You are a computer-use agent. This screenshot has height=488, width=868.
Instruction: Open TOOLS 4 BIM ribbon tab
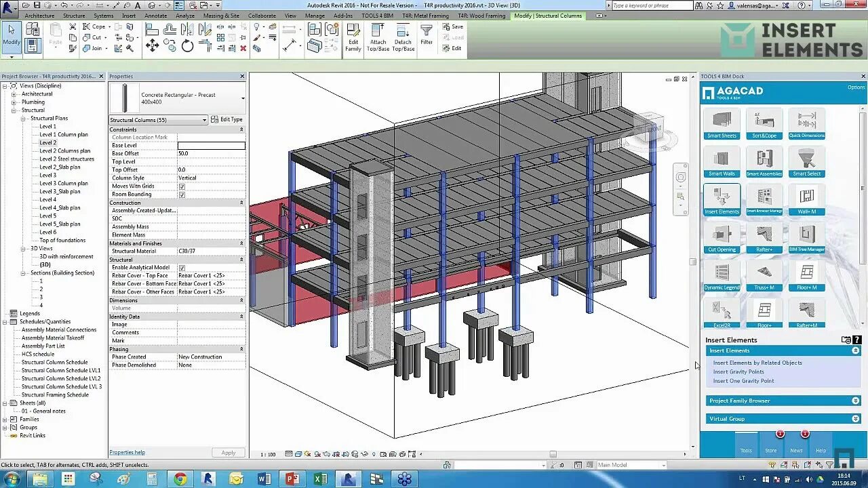pyautogui.click(x=377, y=16)
